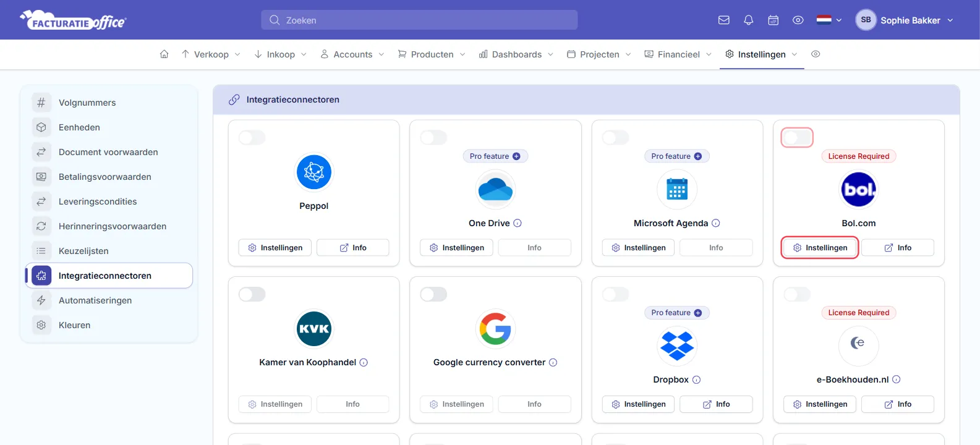This screenshot has height=445, width=980.
Task: Click the home icon in navigation bar
Action: tap(164, 54)
